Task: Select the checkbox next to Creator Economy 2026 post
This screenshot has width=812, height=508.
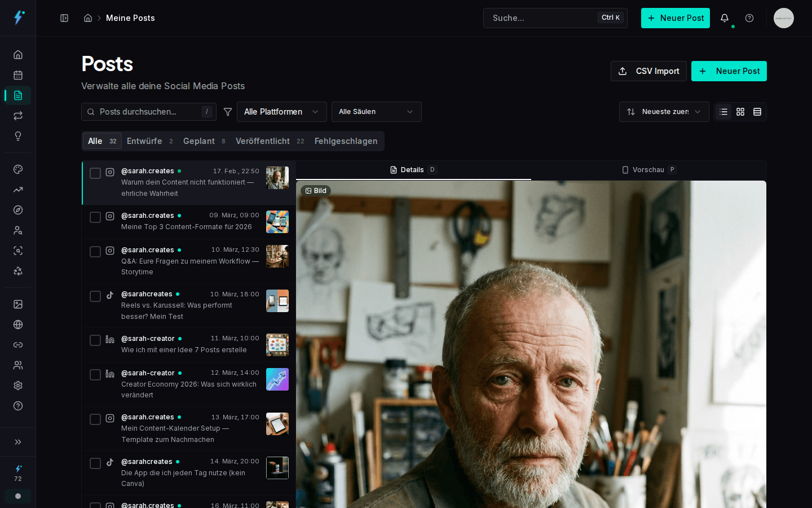Action: [95, 375]
